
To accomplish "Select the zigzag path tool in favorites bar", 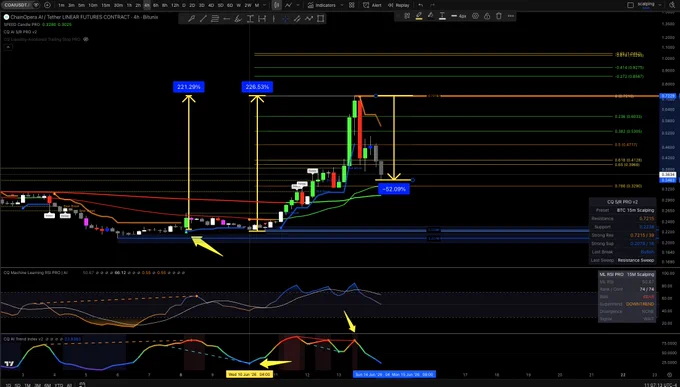I will (x=308, y=19).
